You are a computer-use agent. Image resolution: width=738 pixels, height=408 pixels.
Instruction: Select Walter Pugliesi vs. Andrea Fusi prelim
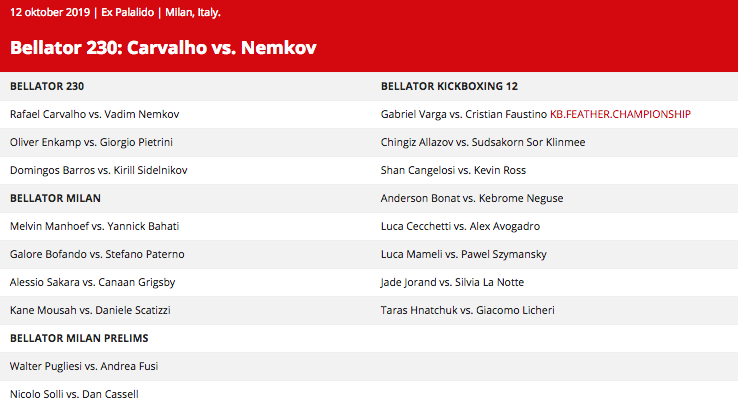tap(86, 366)
